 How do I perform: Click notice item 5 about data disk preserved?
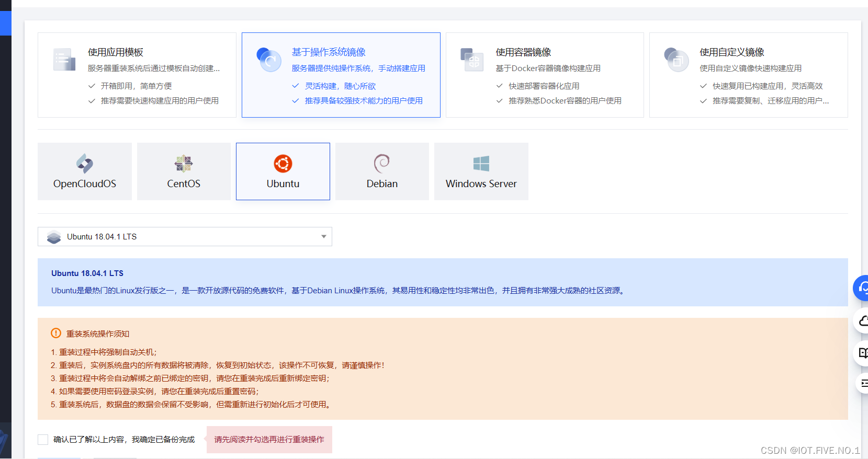[x=192, y=405]
